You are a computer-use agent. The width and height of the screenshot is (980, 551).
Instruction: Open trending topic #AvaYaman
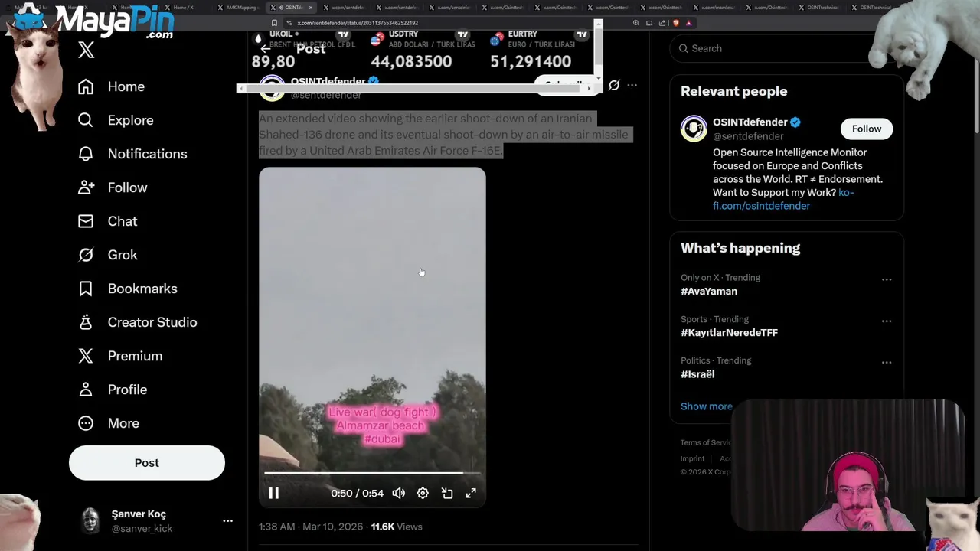pyautogui.click(x=709, y=292)
